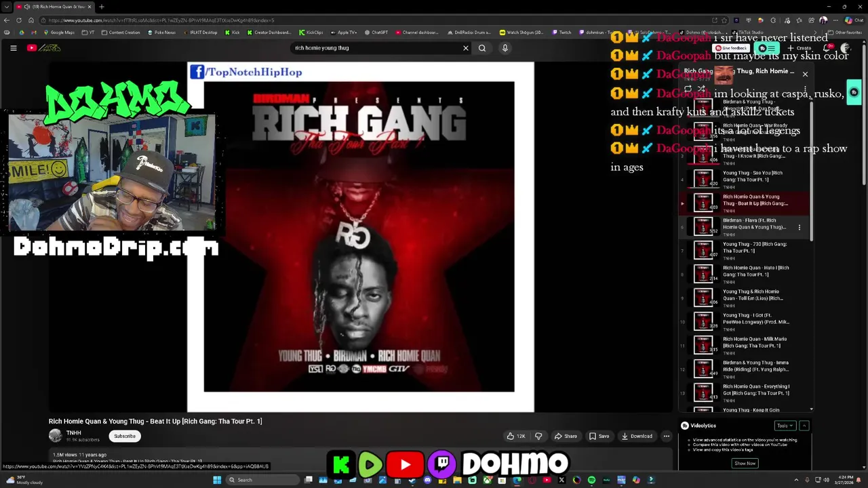Open the Google Maps bookmark
Screen dimensions: 868x488
tap(59, 33)
